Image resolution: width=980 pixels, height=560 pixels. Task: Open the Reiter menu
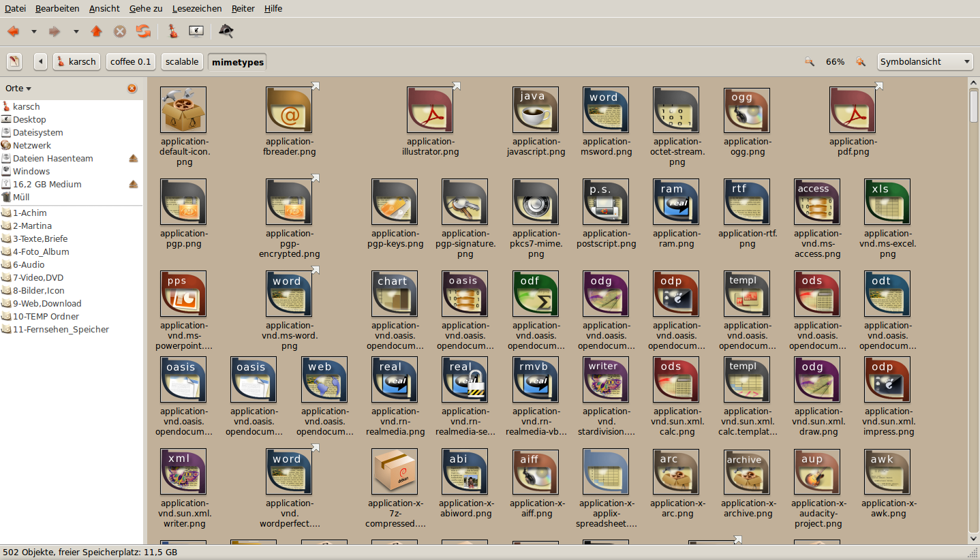[243, 8]
